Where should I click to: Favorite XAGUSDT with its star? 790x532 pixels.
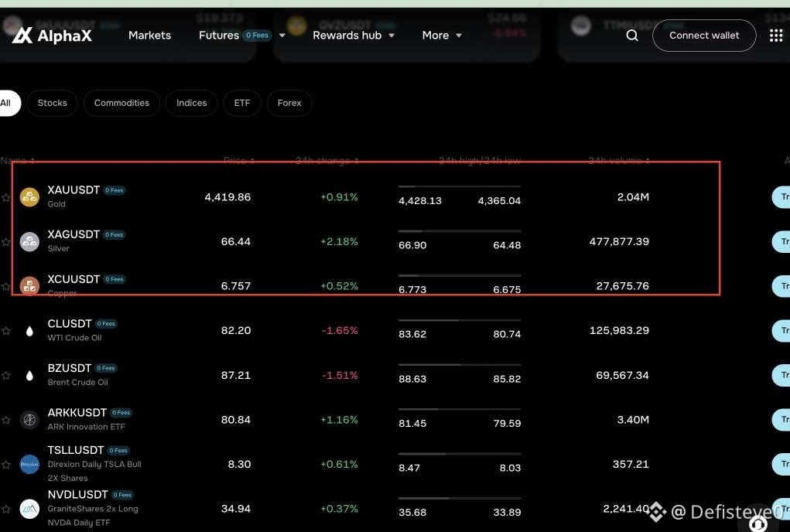[5, 242]
